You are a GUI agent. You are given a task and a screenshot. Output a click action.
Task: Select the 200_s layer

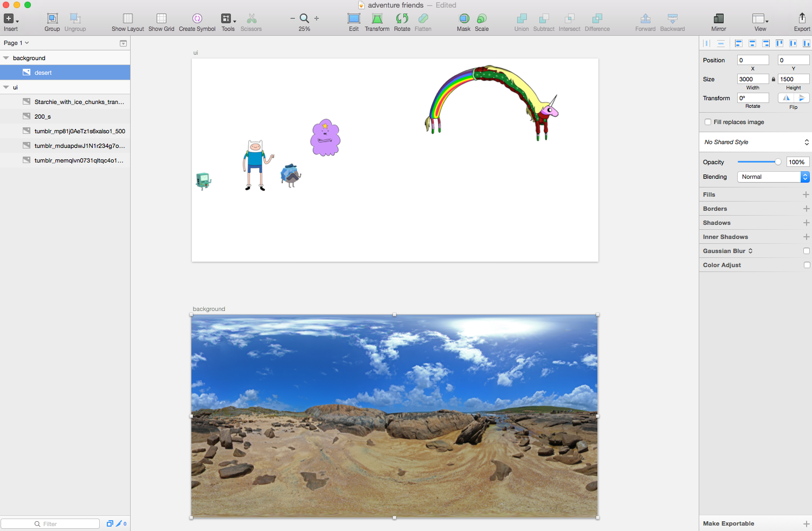click(x=65, y=116)
